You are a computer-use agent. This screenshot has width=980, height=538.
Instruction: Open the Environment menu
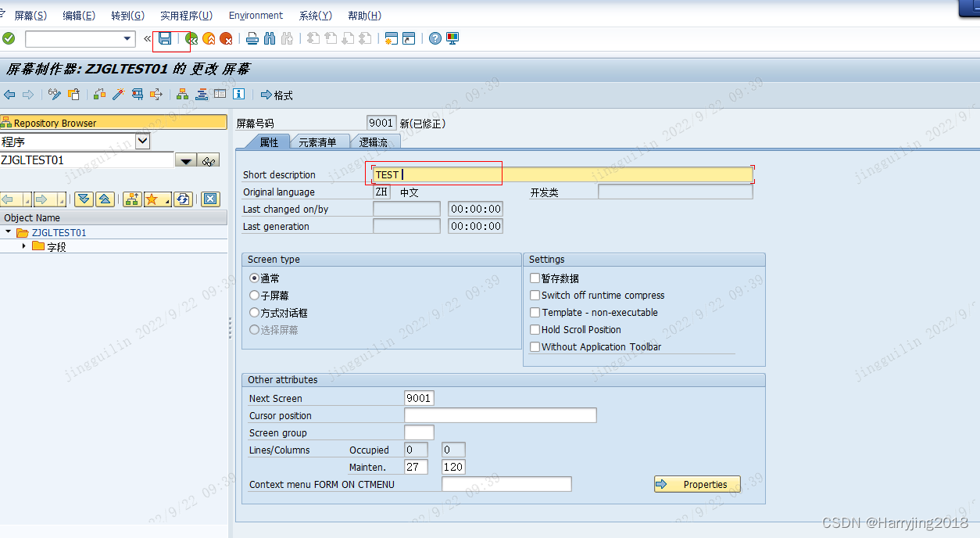pyautogui.click(x=256, y=15)
